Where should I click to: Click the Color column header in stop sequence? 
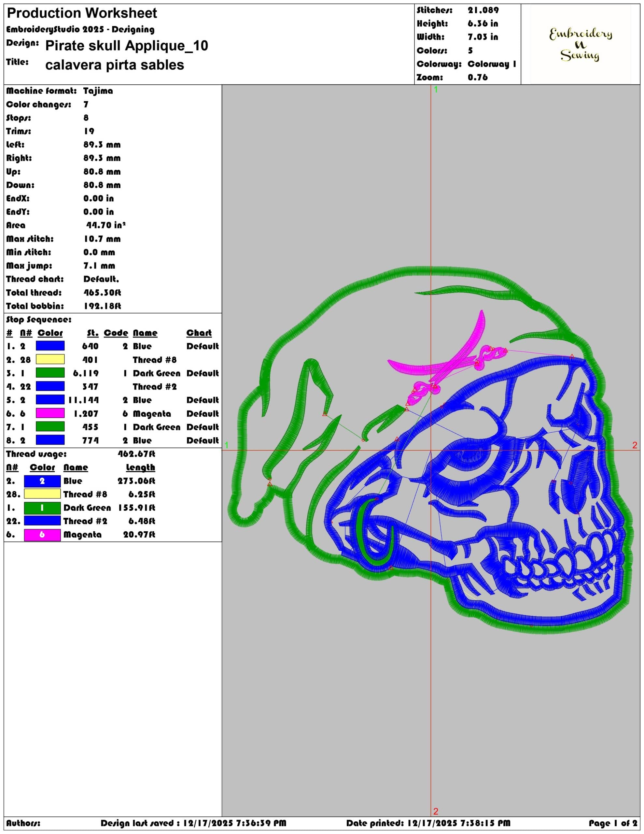tap(50, 333)
